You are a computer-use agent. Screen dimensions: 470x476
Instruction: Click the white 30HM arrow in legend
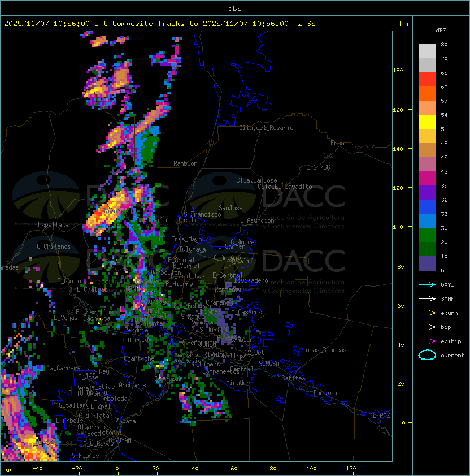(x=427, y=298)
